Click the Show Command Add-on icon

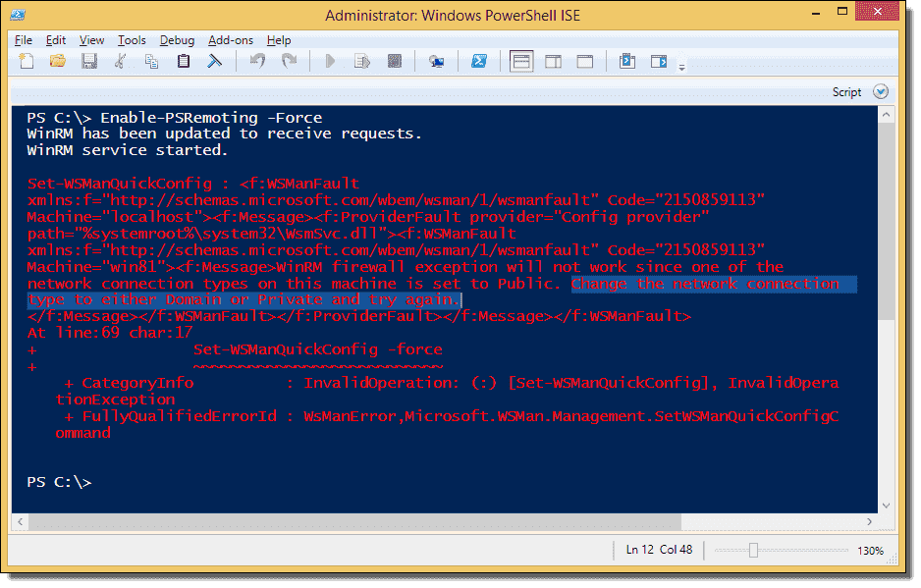pos(659,61)
